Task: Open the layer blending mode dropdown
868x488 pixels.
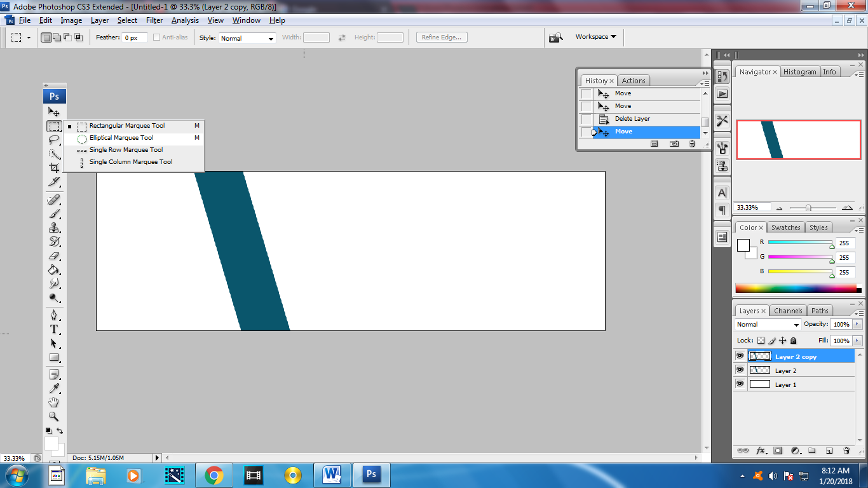Action: point(768,324)
